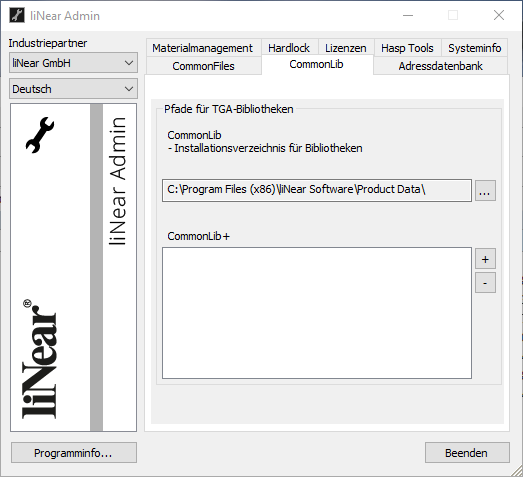This screenshot has height=477, width=523.
Task: Remove a CommonLib+ path with the minus button
Action: 485,283
